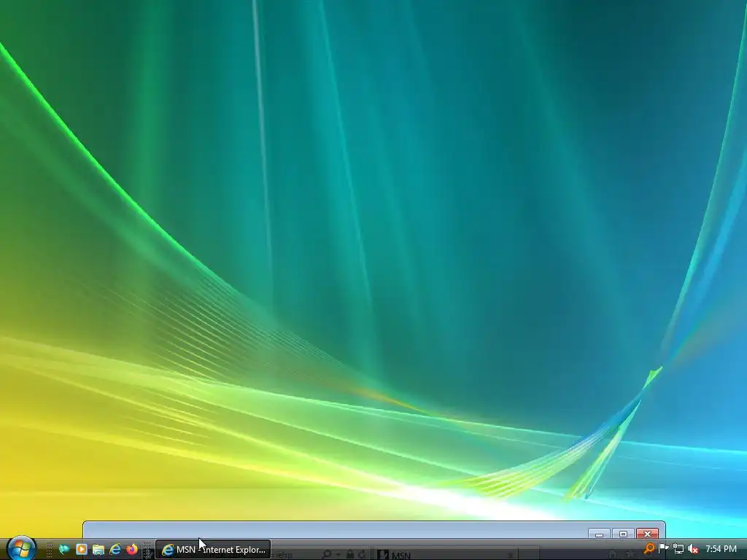Close the Internet Explorer window
The height and width of the screenshot is (560, 747).
point(648,534)
